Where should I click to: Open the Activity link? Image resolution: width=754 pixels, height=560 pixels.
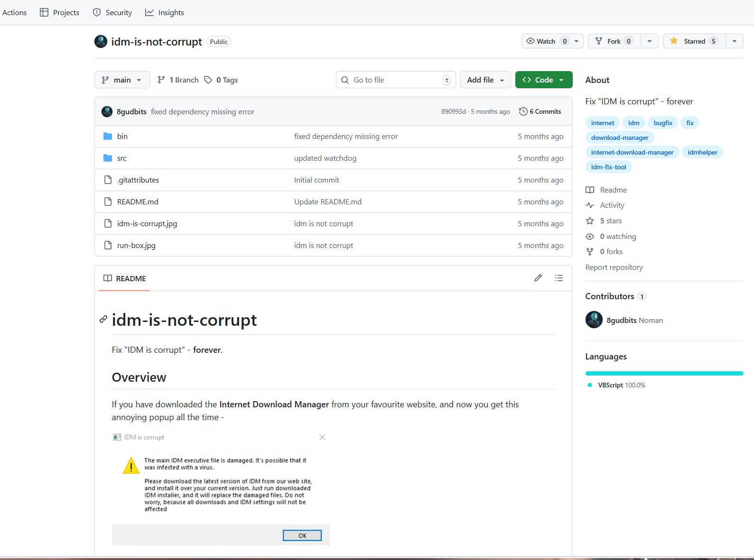(x=605, y=205)
